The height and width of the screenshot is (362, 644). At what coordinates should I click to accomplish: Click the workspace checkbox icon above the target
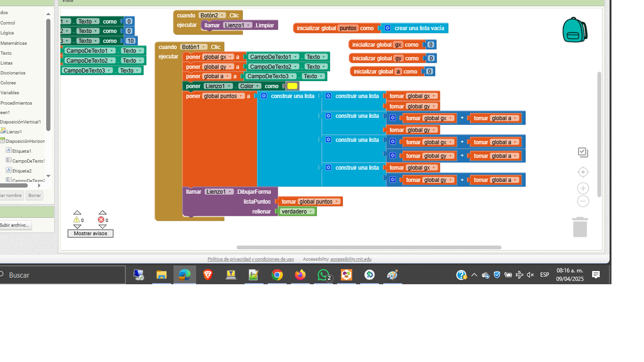[583, 152]
